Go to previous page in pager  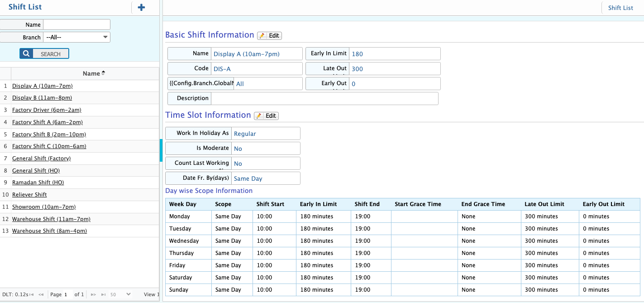(41, 294)
